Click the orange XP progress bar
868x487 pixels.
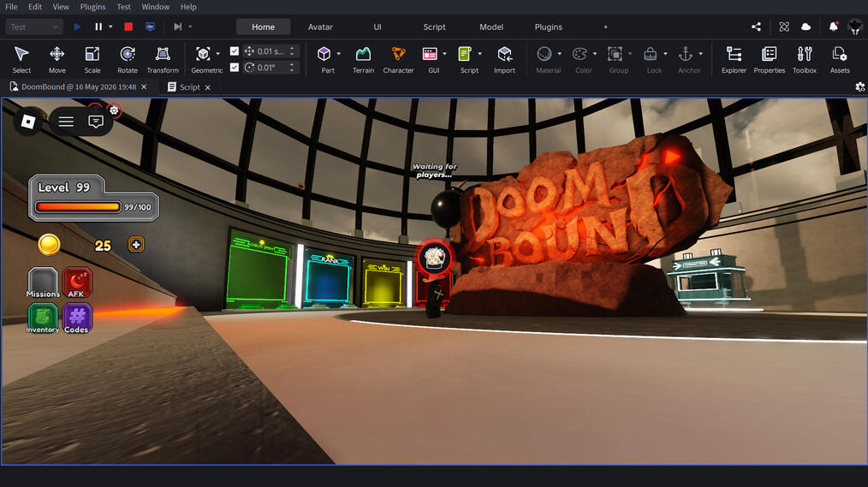78,207
